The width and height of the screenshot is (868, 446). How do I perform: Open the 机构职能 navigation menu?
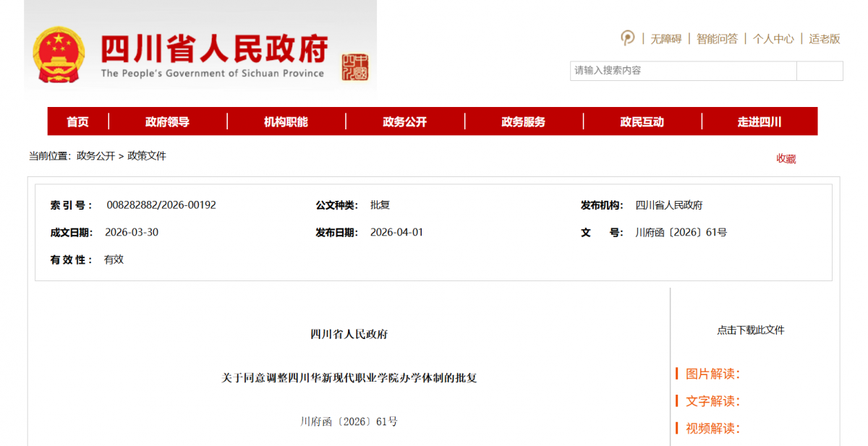coord(286,121)
